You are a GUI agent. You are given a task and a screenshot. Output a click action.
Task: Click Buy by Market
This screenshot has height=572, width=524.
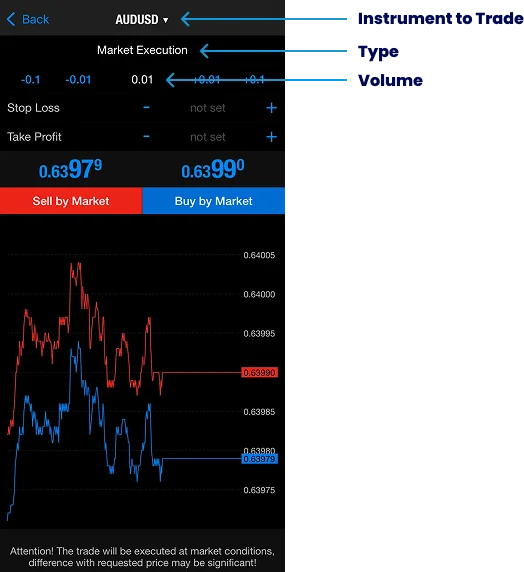213,201
